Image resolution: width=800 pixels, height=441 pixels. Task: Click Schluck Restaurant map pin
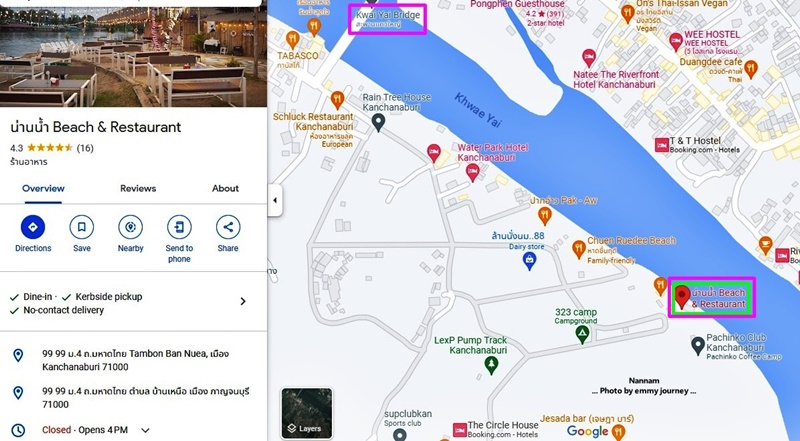pos(337,100)
